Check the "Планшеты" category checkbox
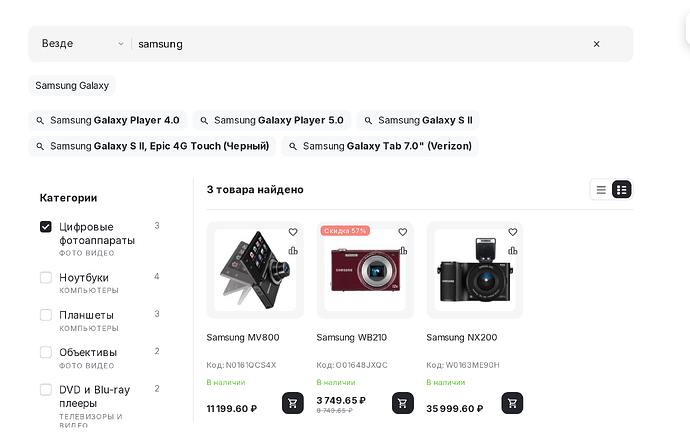The height and width of the screenshot is (442, 690). (x=46, y=315)
